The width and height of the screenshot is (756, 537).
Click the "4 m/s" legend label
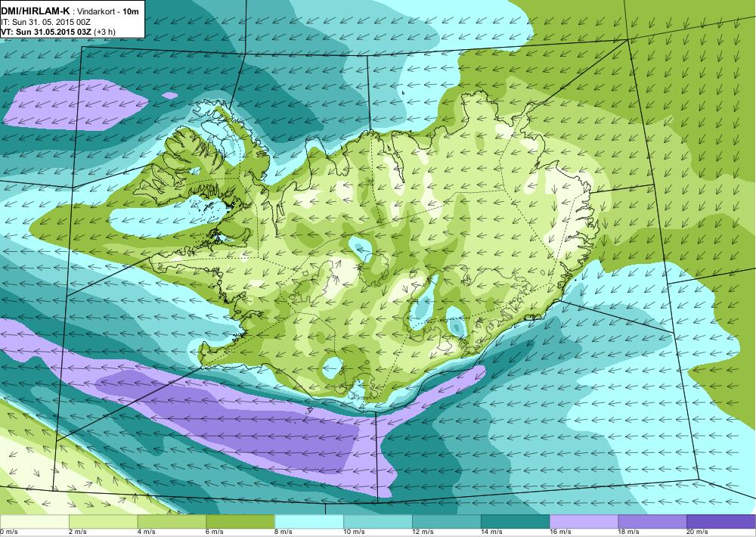(x=147, y=532)
